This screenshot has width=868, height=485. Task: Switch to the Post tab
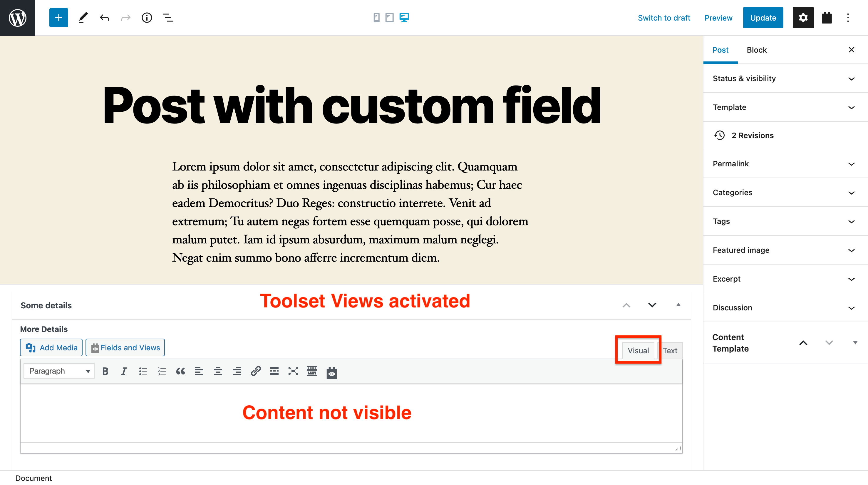pos(720,50)
